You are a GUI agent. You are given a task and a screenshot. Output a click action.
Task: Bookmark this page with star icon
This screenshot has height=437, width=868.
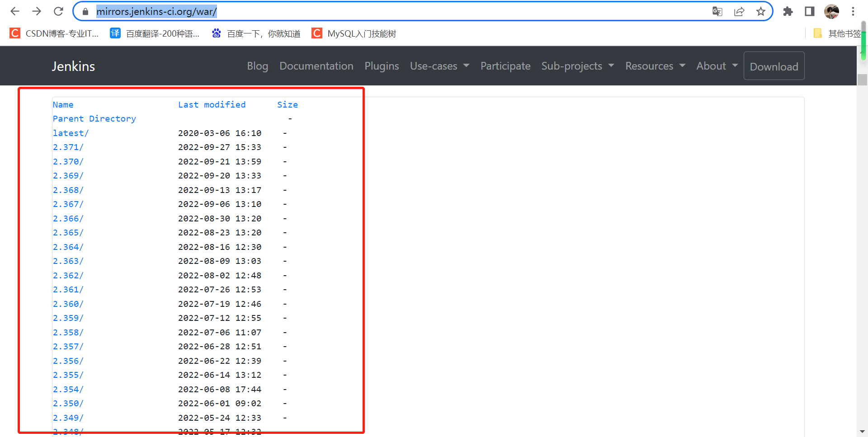(x=761, y=11)
